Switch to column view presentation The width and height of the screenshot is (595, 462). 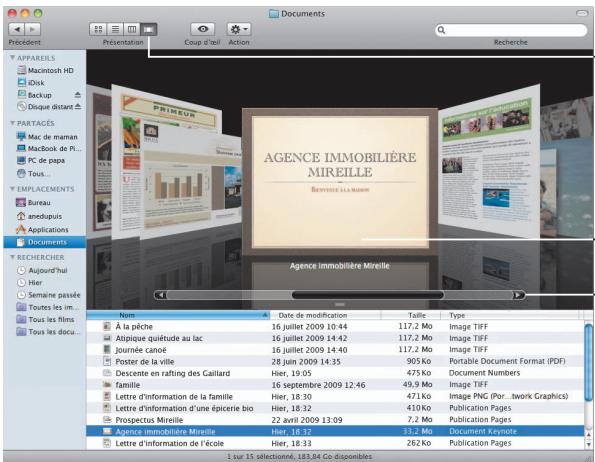pyautogui.click(x=132, y=29)
